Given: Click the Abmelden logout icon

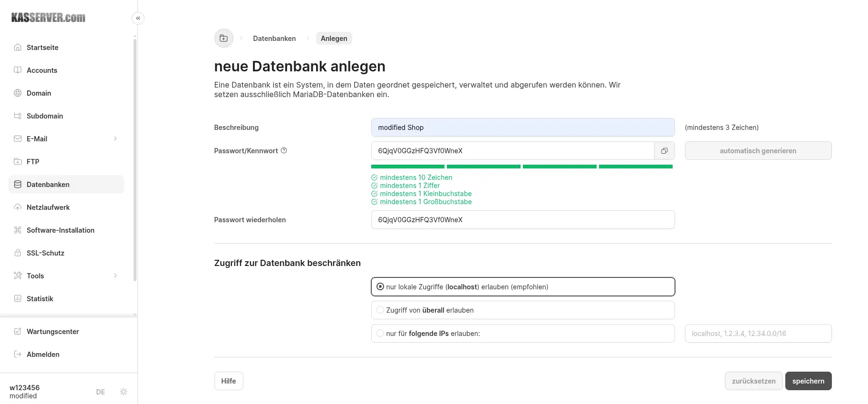Looking at the screenshot, I should coord(18,355).
